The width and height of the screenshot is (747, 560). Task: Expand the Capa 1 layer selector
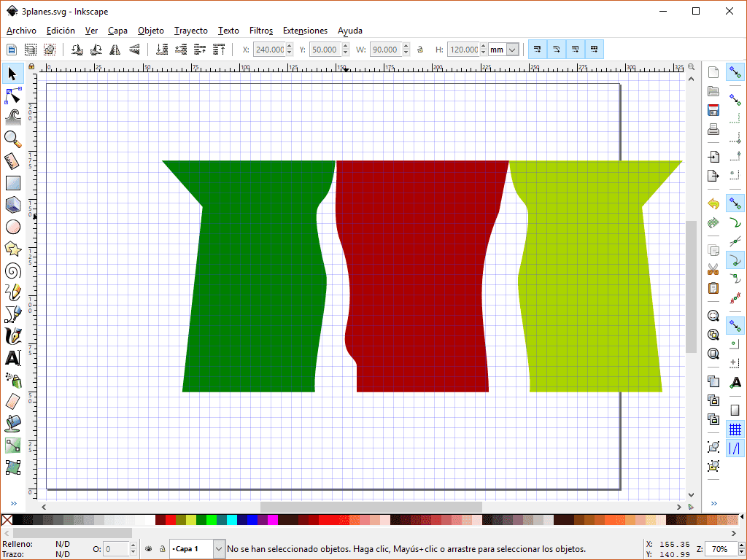219,548
